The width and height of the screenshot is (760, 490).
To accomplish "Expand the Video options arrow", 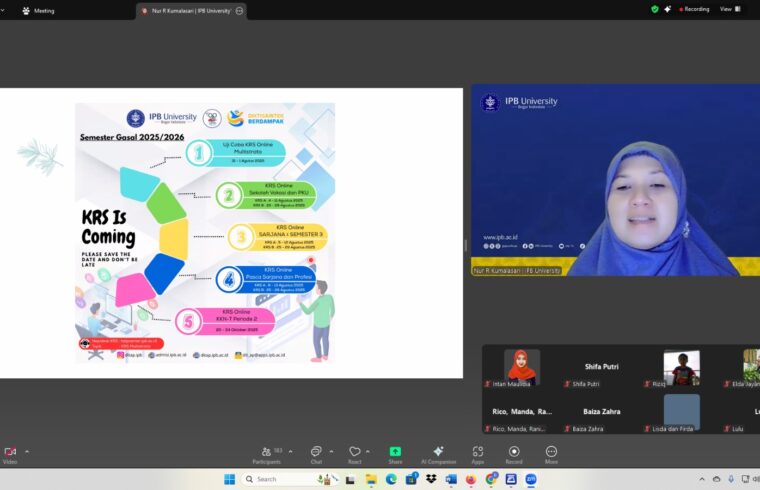I will click(27, 451).
